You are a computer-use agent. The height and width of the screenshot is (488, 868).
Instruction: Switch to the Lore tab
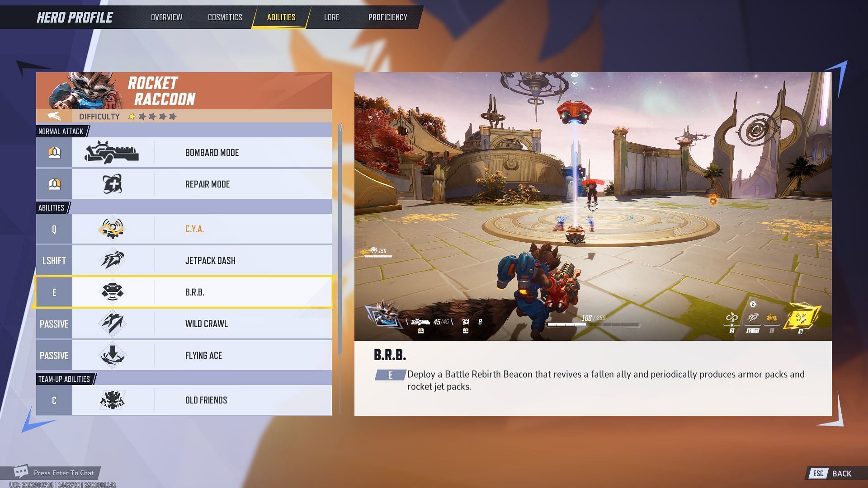point(331,17)
